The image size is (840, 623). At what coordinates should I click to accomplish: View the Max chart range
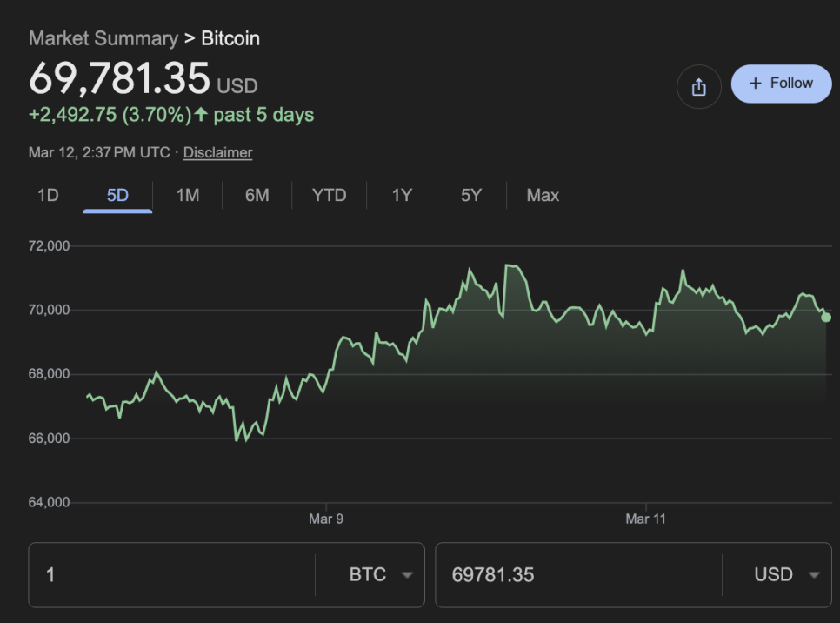point(543,196)
